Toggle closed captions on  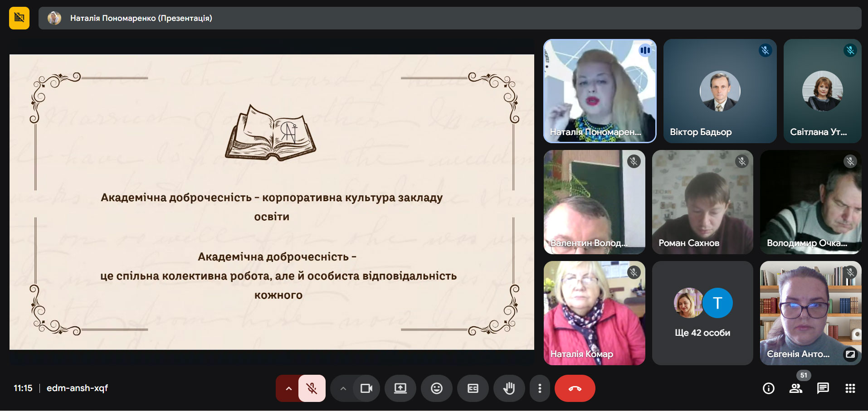click(473, 388)
